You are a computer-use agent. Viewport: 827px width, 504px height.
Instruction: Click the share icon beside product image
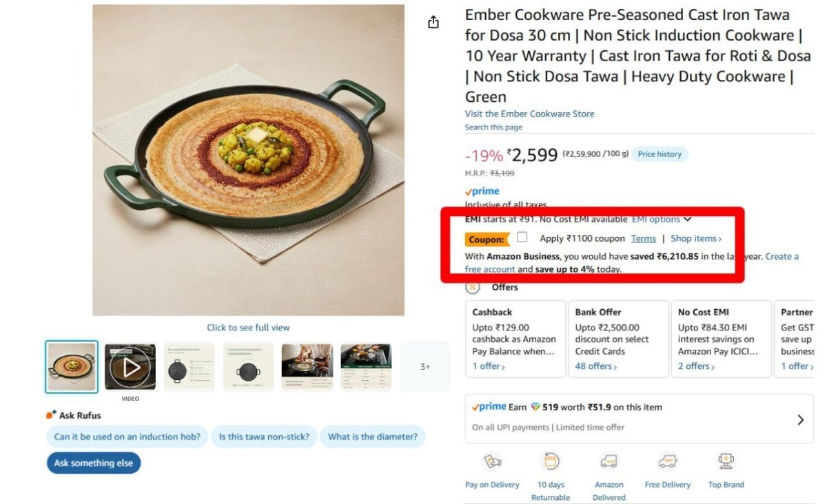tap(433, 23)
